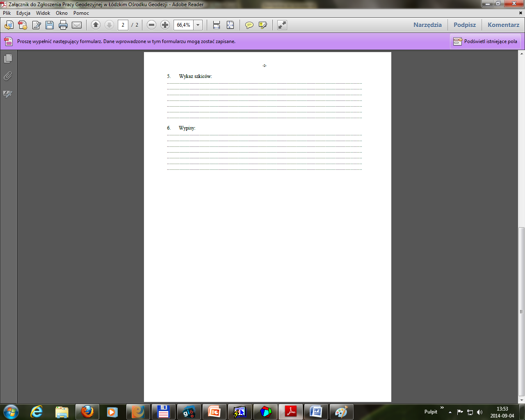Open the Plik menu

click(7, 13)
